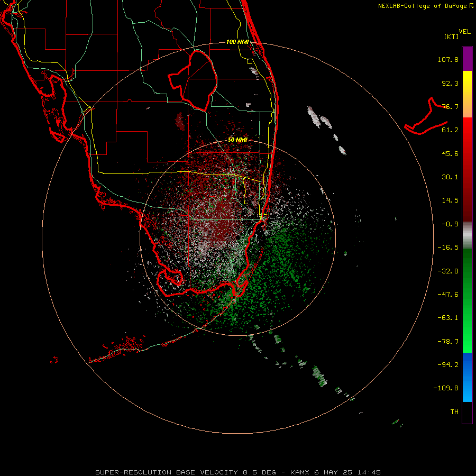The image size is (476, 476).
Task: Select the -63.1 velocity scale label
Action: 448,318
